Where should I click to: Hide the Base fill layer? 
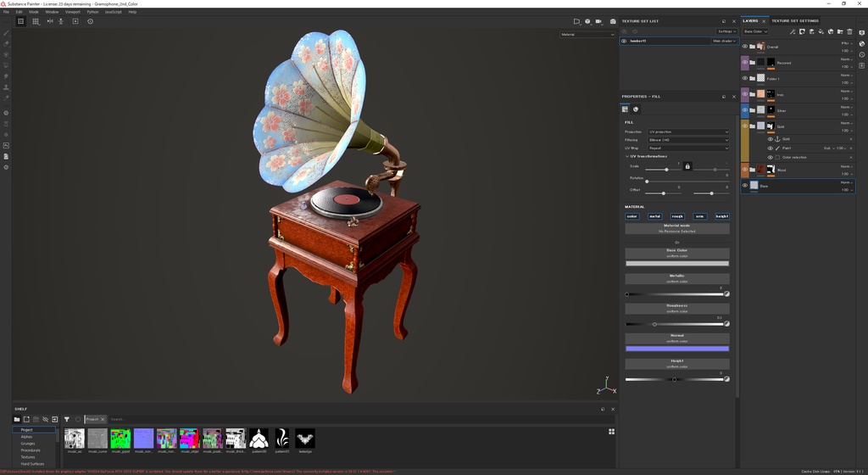pyautogui.click(x=744, y=186)
